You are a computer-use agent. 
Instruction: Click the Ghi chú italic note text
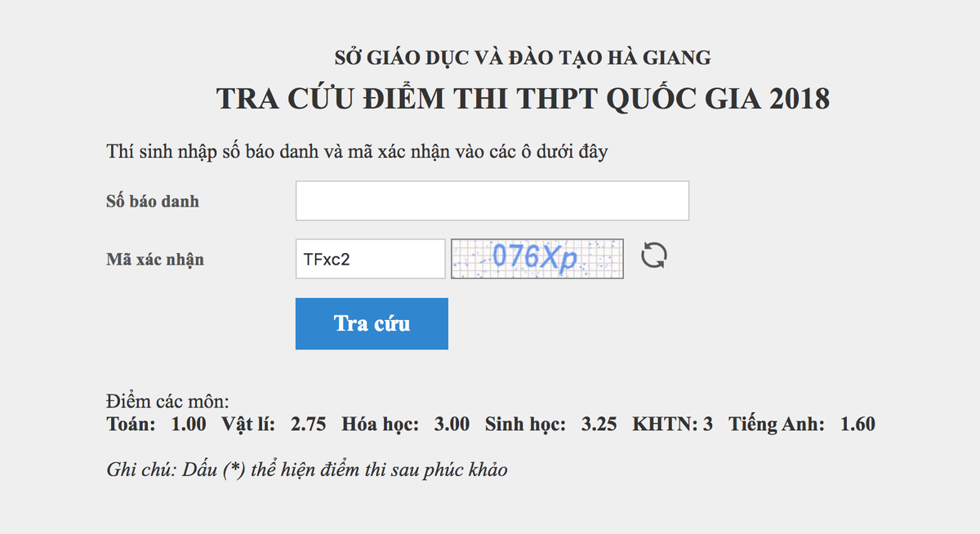308,469
